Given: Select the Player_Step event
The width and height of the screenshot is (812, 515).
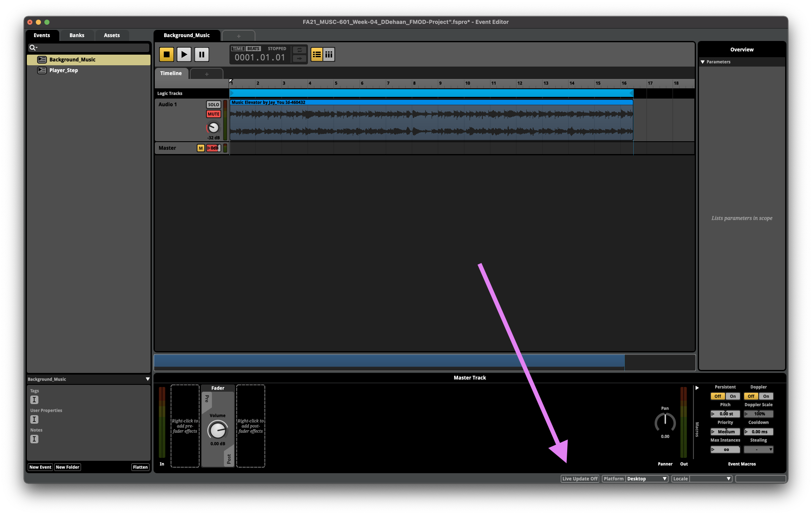Looking at the screenshot, I should click(64, 70).
